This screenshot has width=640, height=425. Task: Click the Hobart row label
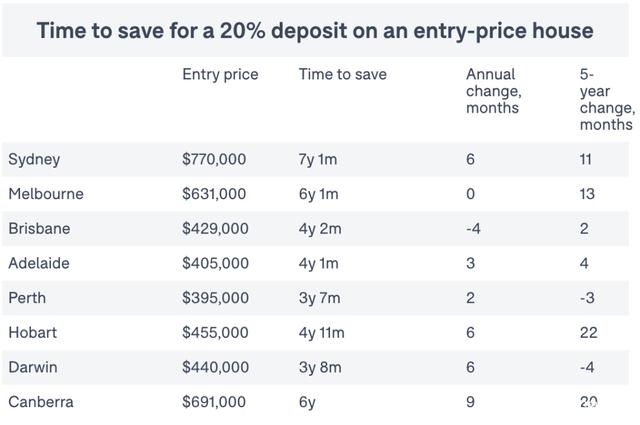click(32, 333)
